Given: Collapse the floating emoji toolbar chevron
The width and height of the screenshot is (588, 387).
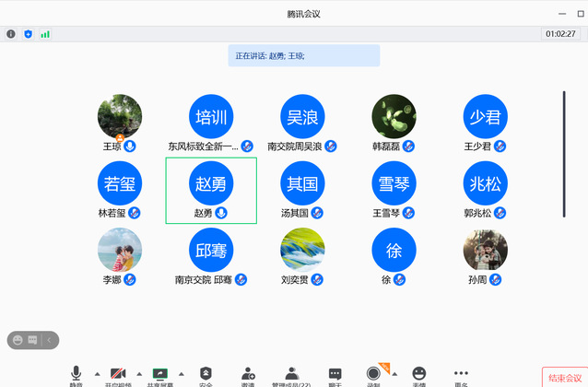Looking at the screenshot, I should (50, 340).
